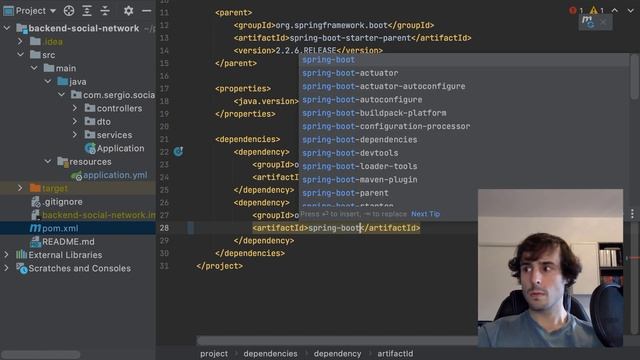This screenshot has width=640, height=360.
Task: Open application.yml in the tree
Action: coord(115,175)
